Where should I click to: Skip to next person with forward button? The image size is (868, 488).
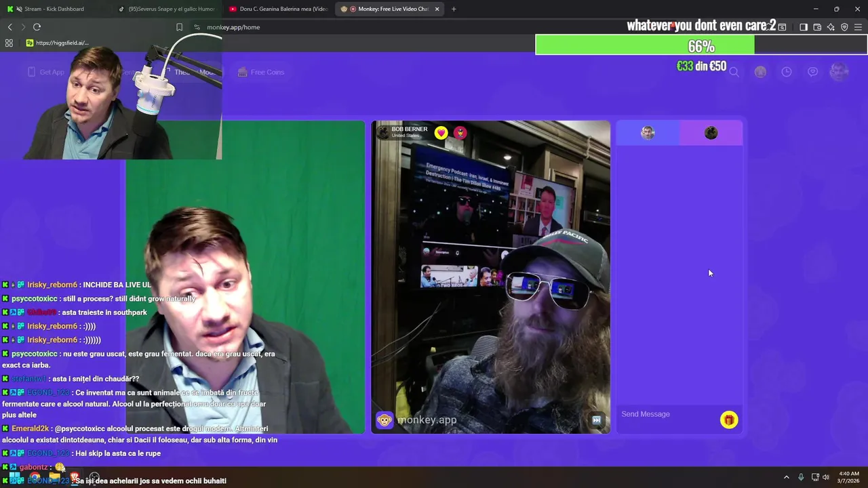tap(597, 420)
